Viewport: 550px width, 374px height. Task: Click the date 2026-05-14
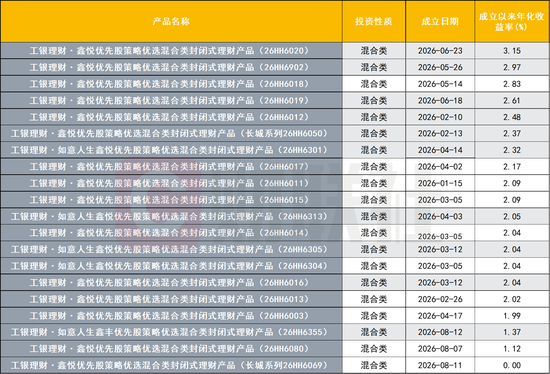tap(440, 84)
